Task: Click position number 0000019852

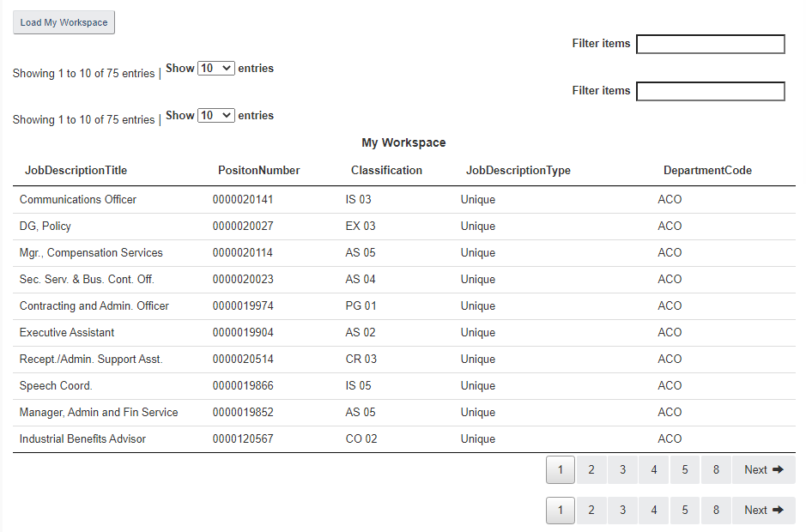Action: coord(243,412)
